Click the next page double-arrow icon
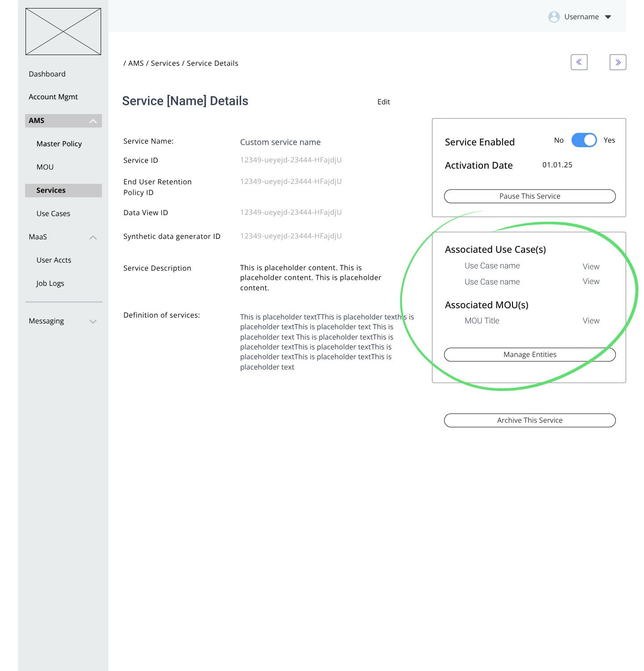 [x=618, y=62]
